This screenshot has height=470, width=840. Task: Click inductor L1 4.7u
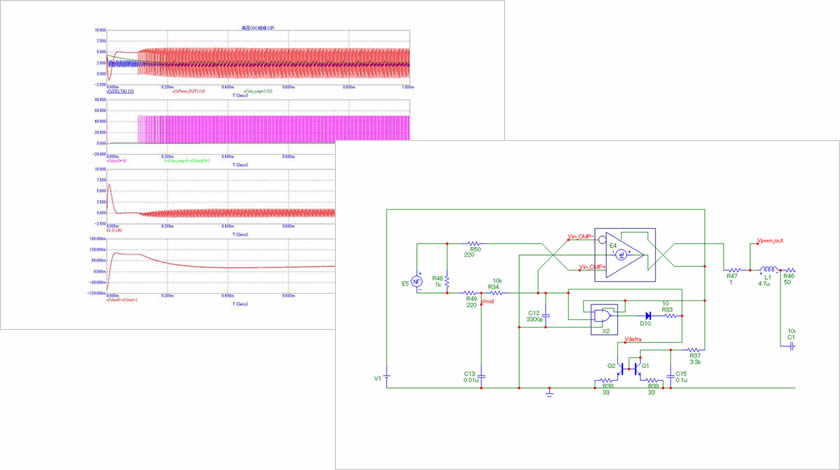768,270
